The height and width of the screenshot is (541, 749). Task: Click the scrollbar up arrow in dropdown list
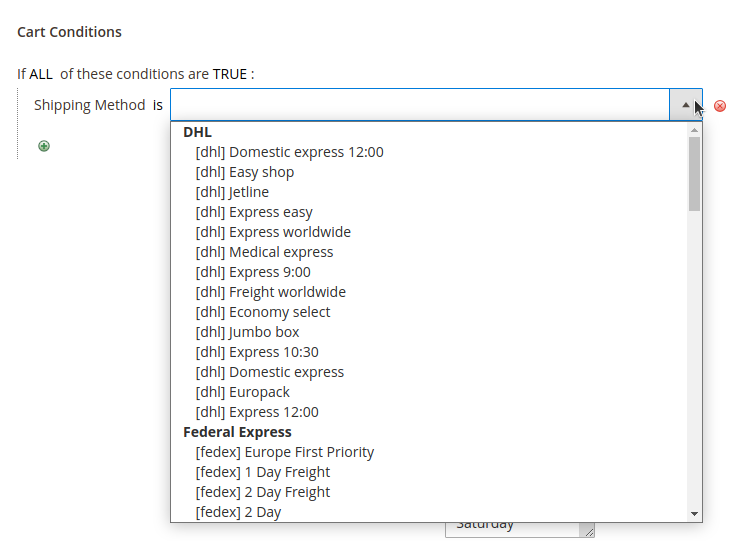coord(695,130)
